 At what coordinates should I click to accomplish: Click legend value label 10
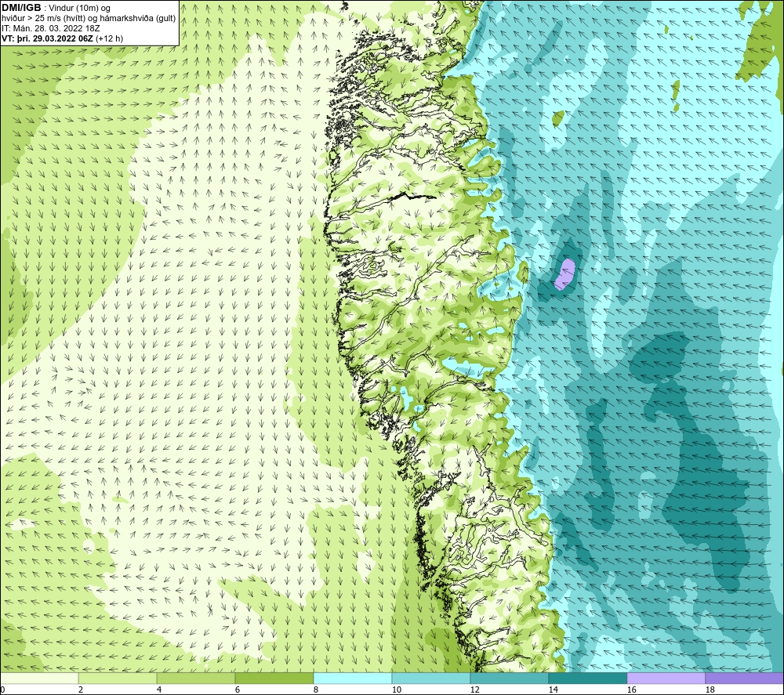(396, 690)
